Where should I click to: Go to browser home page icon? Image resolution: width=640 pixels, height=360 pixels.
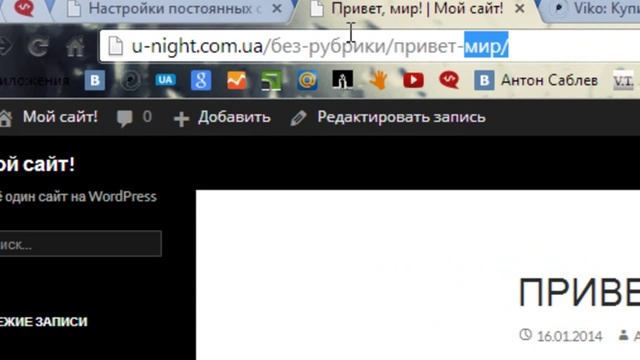pos(75,46)
